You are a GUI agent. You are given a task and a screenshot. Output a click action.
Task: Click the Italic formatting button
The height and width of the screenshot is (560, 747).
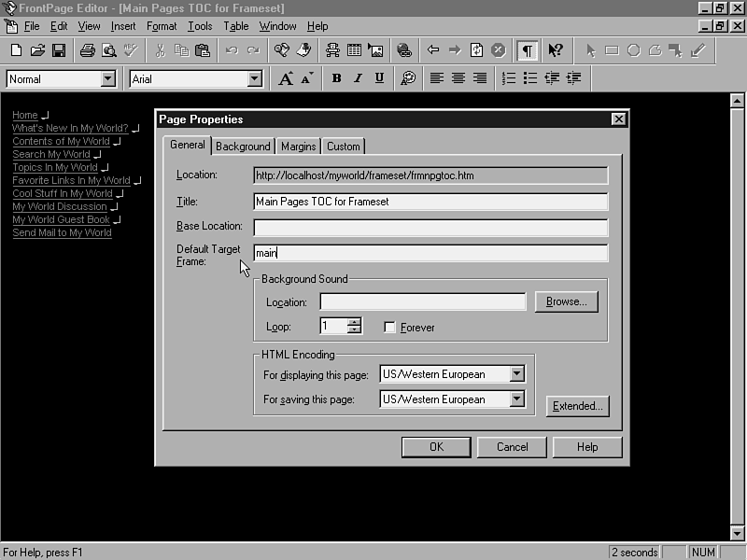coord(358,79)
